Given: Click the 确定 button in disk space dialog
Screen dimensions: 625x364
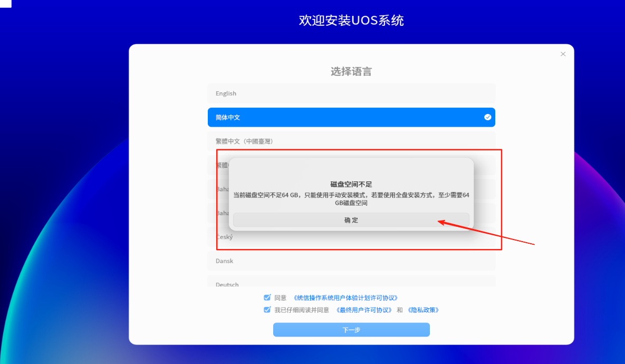Looking at the screenshot, I should click(x=351, y=220).
